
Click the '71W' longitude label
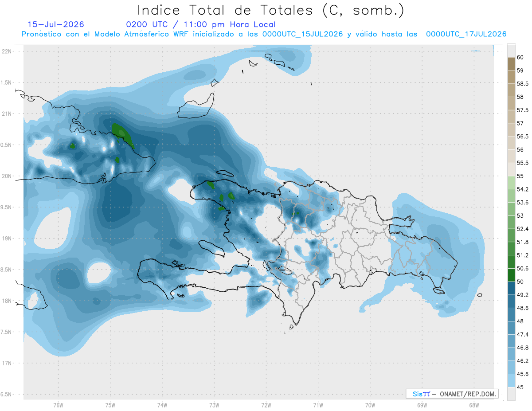(318, 405)
